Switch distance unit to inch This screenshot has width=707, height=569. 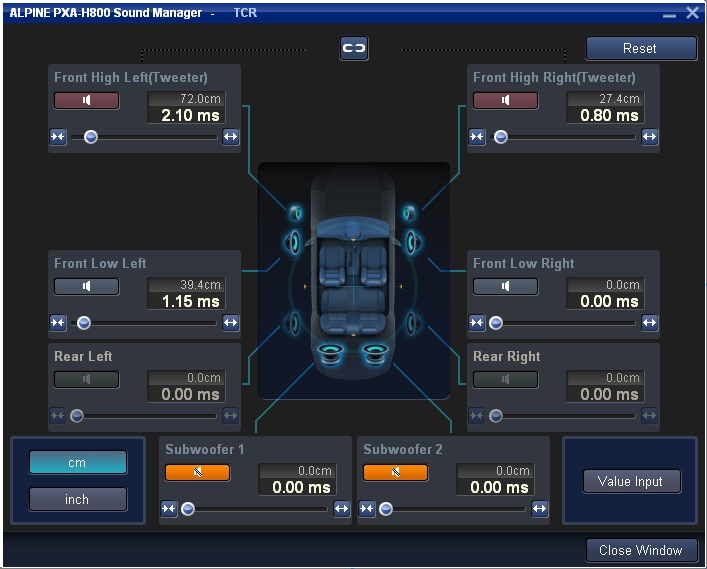78,500
